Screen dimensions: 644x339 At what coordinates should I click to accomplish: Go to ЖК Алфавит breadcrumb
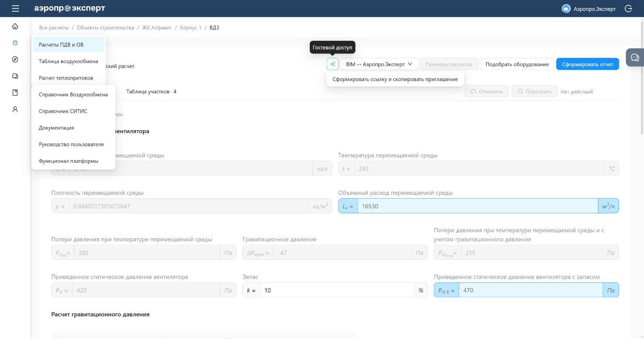click(x=157, y=28)
